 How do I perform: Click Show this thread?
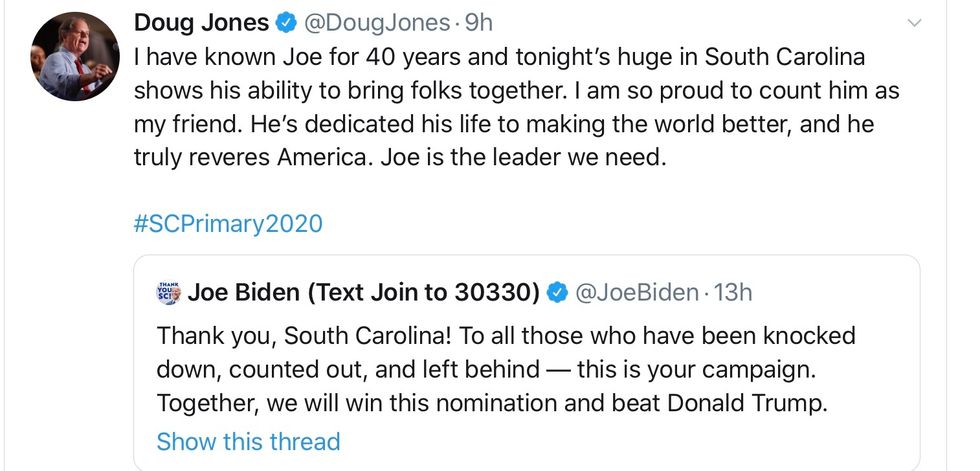point(248,441)
